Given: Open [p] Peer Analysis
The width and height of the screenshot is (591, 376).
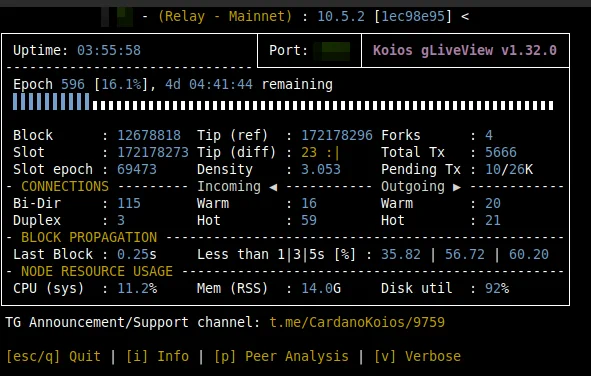Looking at the screenshot, I should [x=282, y=356].
